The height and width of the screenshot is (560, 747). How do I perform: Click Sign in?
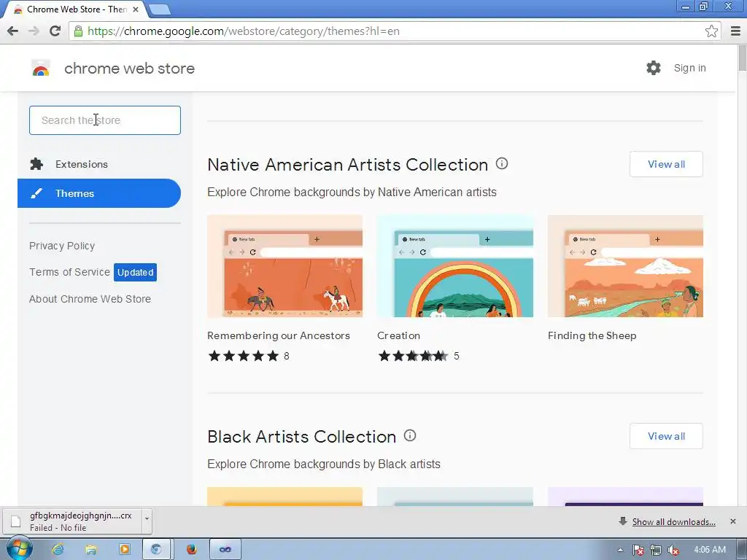point(689,68)
